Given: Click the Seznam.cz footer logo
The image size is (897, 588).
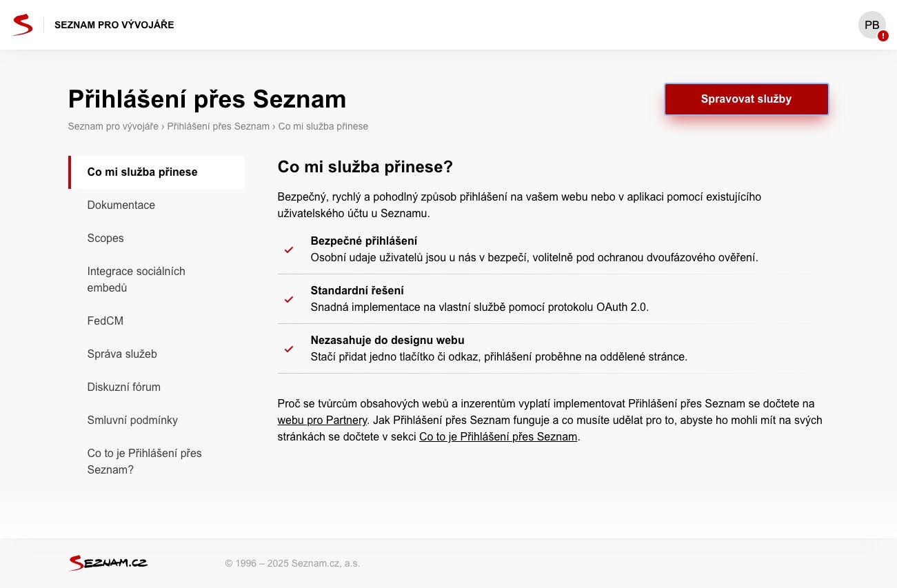Looking at the screenshot, I should [108, 562].
